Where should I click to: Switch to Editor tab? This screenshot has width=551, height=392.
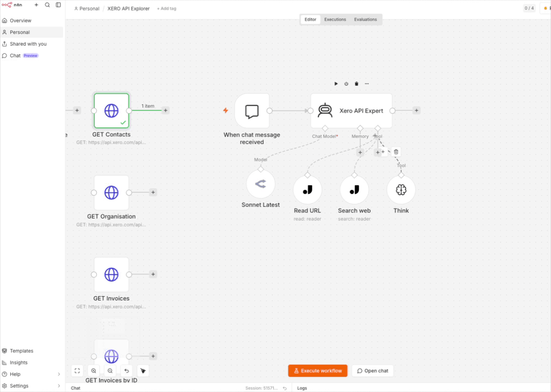[310, 19]
